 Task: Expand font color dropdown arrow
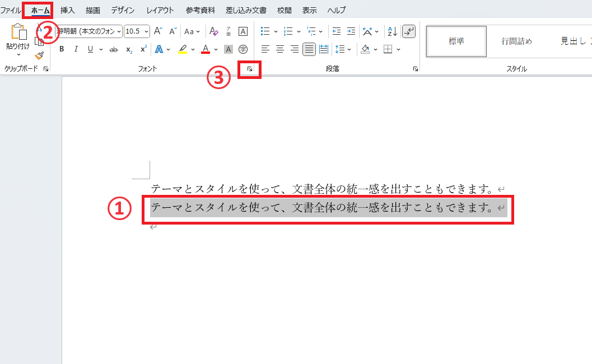click(216, 49)
